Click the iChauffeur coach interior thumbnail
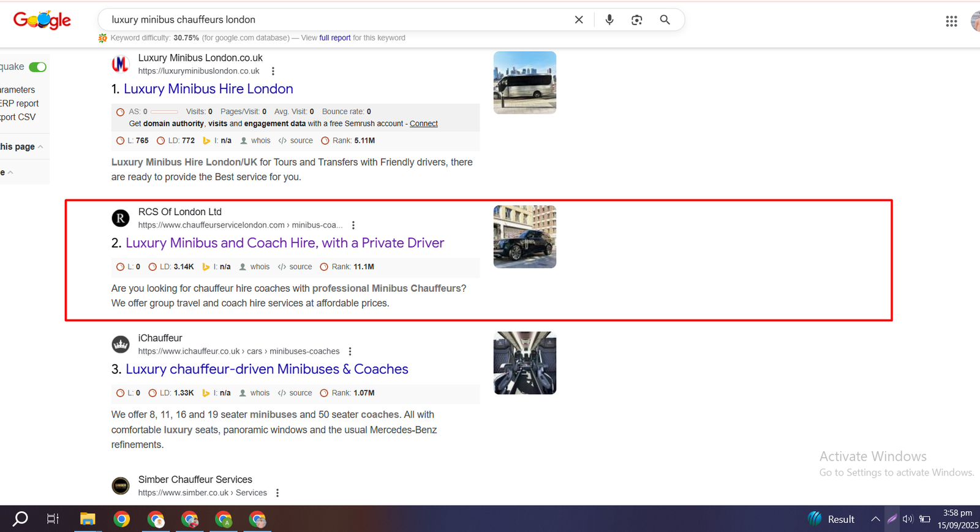 pyautogui.click(x=525, y=363)
